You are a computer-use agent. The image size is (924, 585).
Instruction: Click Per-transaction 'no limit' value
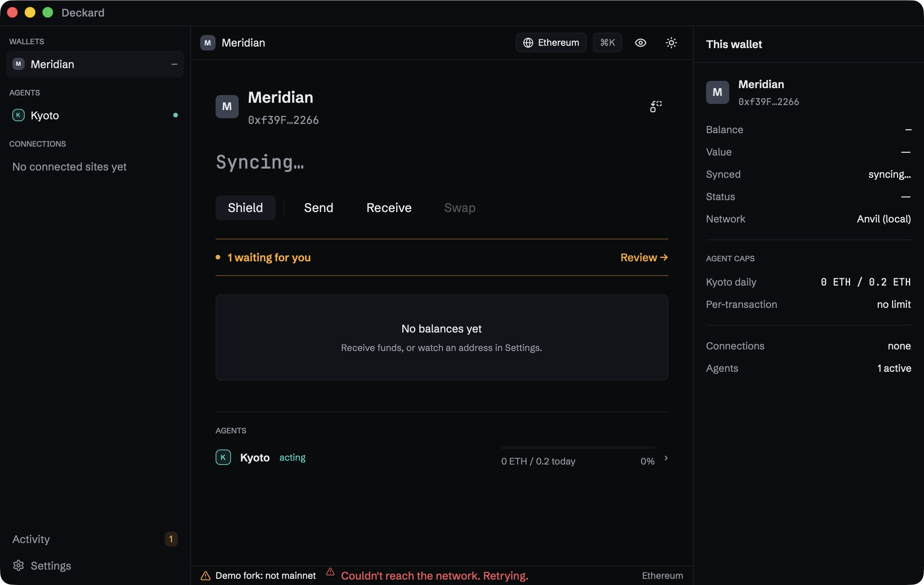pos(894,304)
